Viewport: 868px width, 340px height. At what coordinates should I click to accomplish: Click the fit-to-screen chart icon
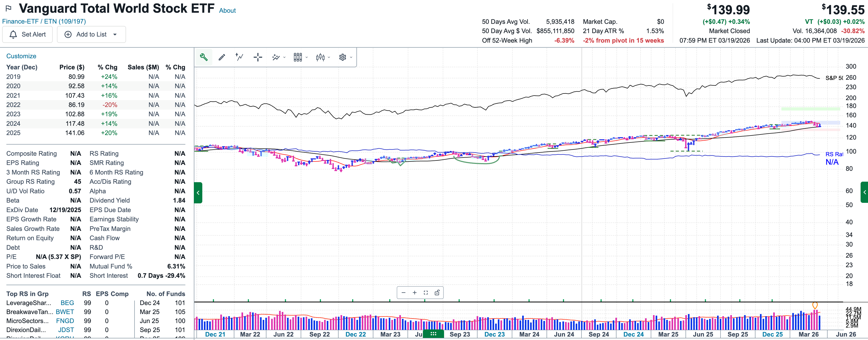(426, 293)
